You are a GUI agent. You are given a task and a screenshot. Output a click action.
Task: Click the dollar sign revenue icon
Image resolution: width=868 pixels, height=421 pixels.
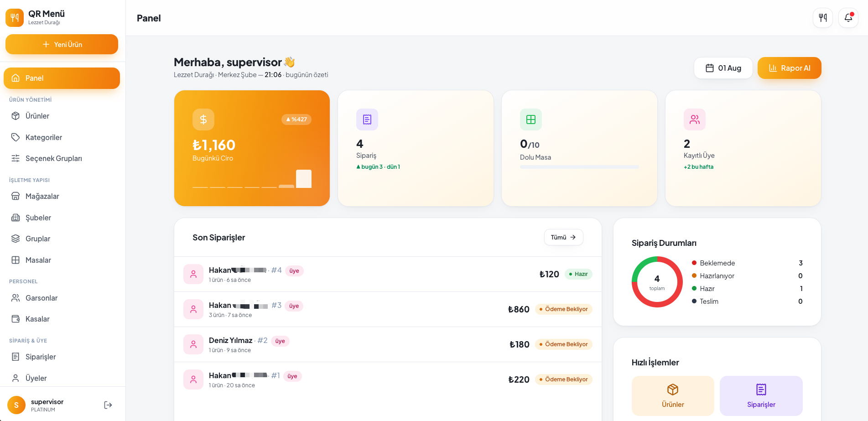(x=203, y=120)
